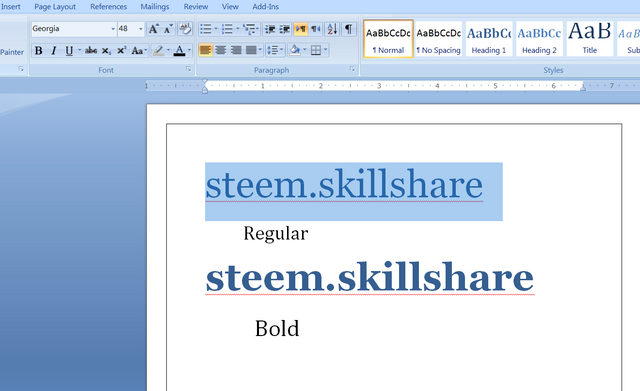Justify paragraph text
Screen dimensions: 640x391
[251, 50]
